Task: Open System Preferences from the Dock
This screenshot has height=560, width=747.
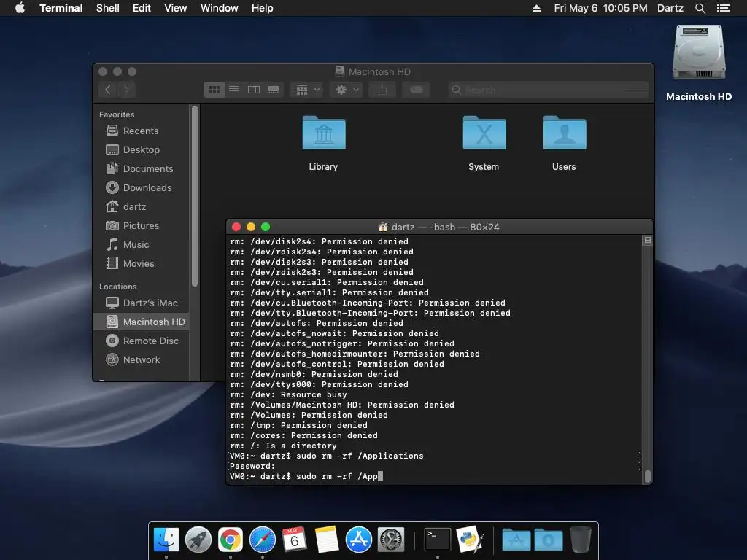Action: (391, 540)
